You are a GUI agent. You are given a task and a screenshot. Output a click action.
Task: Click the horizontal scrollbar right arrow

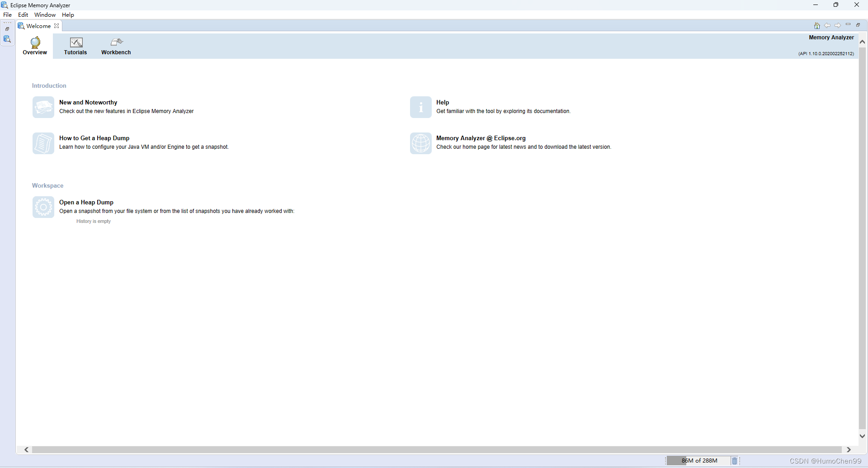pos(849,449)
